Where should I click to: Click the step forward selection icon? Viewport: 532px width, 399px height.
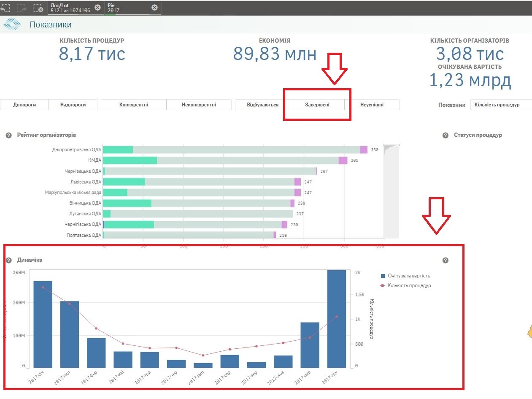[x=21, y=8]
